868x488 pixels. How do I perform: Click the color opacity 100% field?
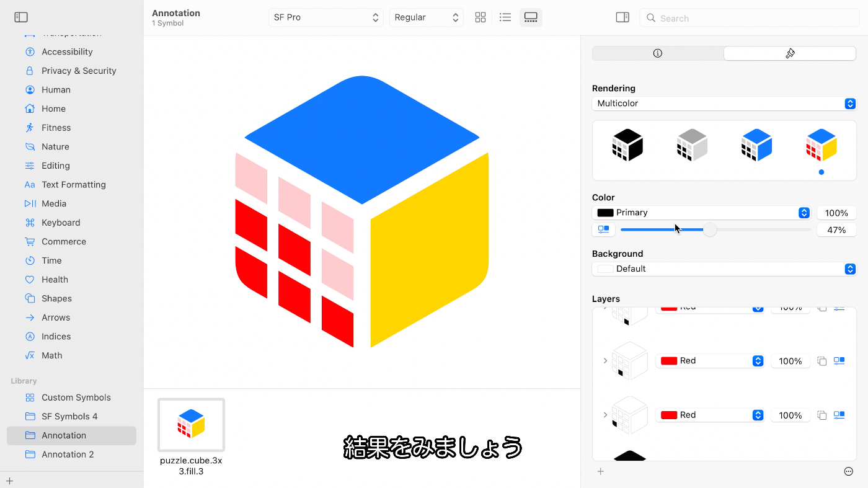(x=836, y=213)
